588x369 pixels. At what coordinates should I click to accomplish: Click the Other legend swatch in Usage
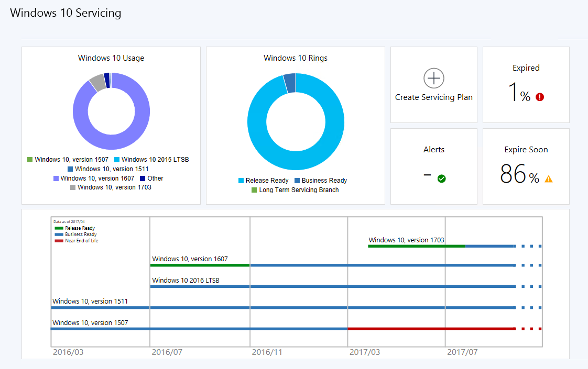(143, 178)
